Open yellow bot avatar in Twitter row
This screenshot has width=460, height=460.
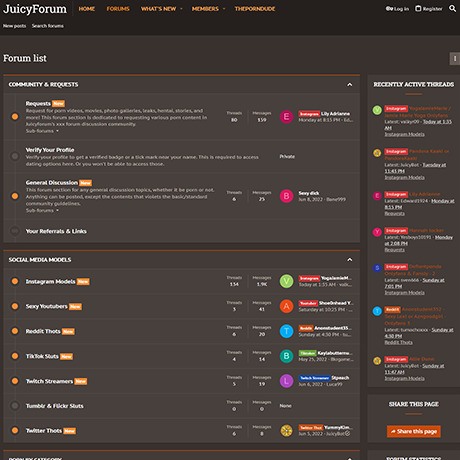[286, 431]
